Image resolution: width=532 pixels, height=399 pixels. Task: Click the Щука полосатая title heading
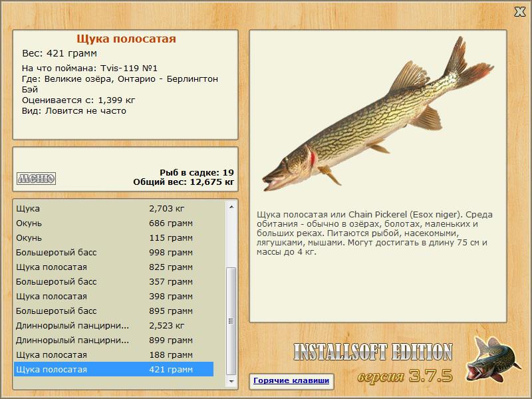[126, 39]
